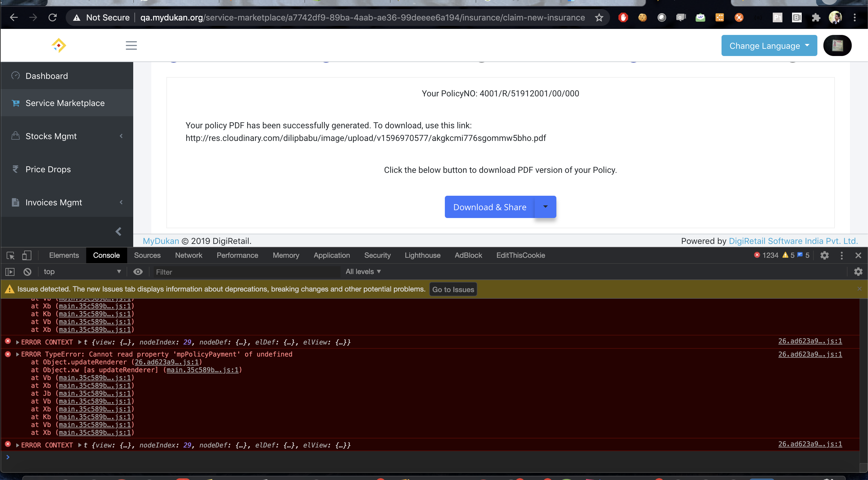Collapse the sidebar with the chevron arrow
This screenshot has height=480, width=868.
pos(119,232)
